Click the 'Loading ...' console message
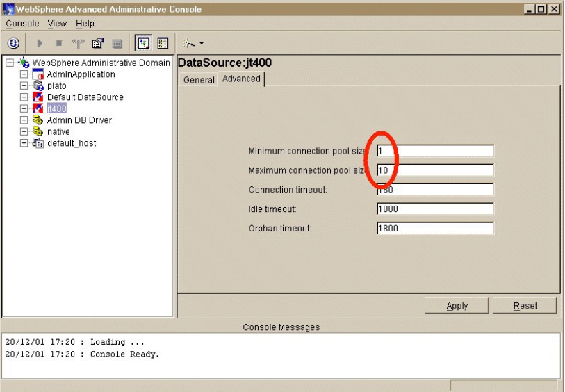 (x=74, y=342)
